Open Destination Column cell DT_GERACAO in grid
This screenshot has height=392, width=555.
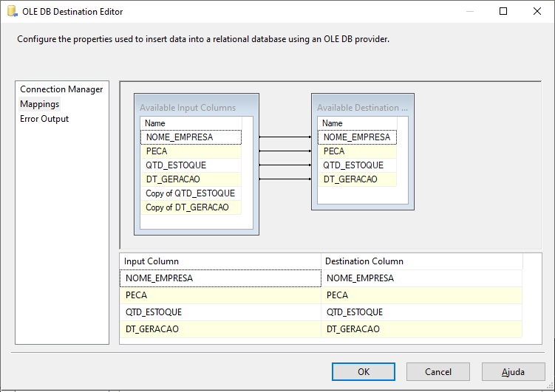click(421, 329)
